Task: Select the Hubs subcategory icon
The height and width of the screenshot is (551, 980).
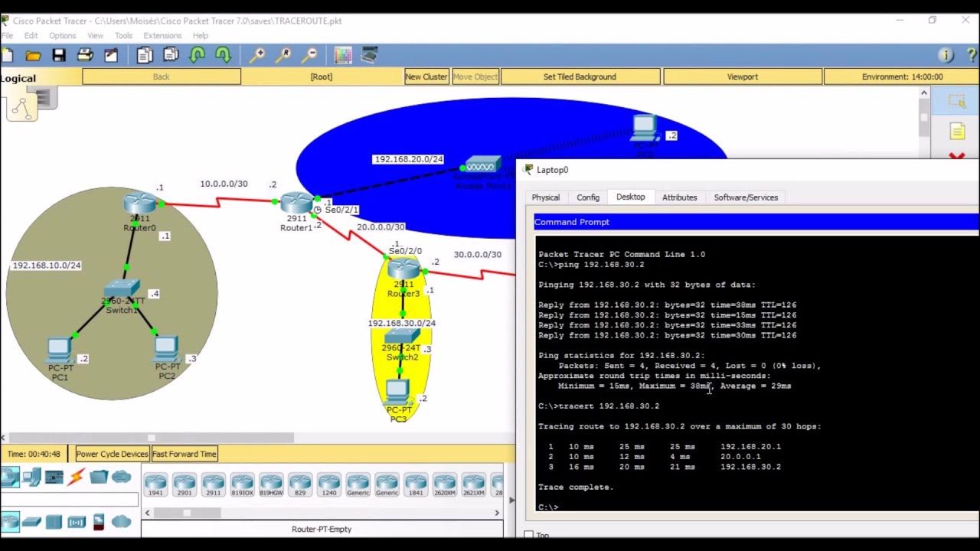Action: pos(54,522)
